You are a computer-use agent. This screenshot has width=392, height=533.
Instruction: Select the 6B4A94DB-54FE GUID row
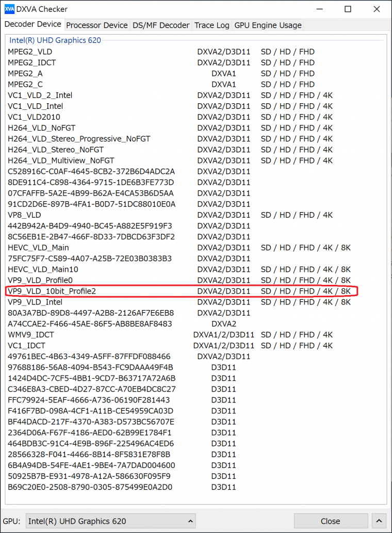tap(195, 465)
